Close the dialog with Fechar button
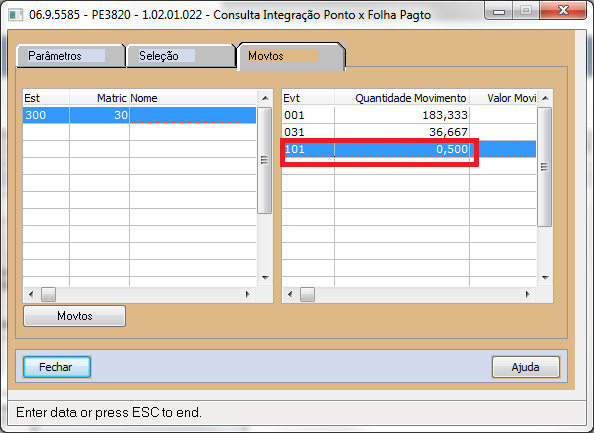594x433 pixels. (57, 367)
